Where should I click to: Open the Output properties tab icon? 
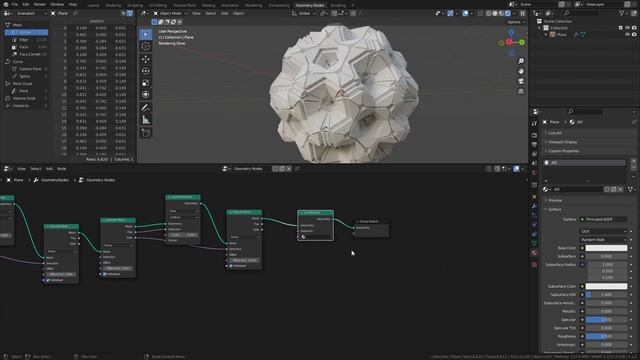pos(534,144)
